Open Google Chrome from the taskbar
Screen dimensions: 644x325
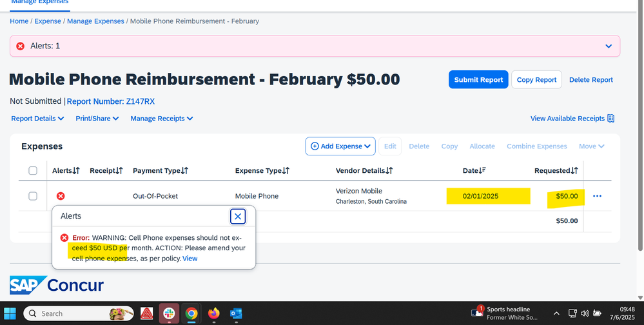[x=191, y=313]
